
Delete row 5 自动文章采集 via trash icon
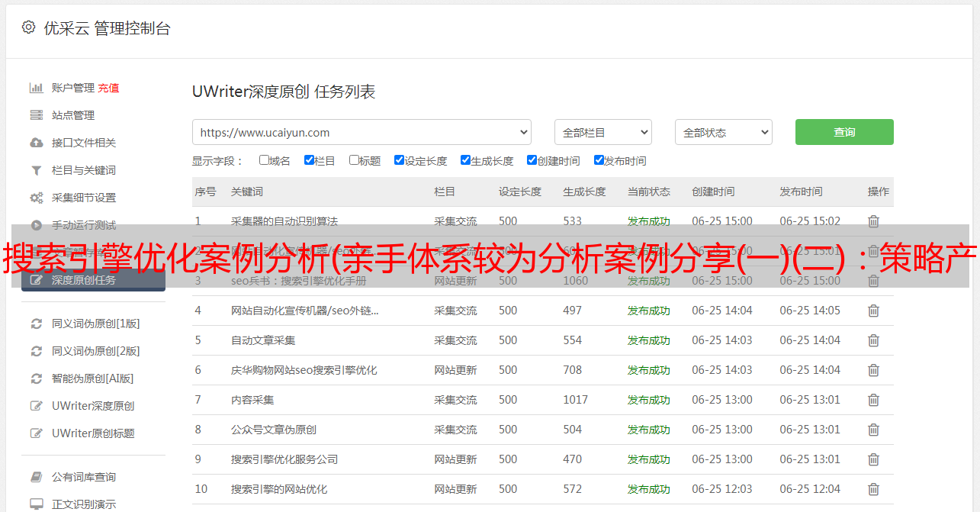(x=873, y=340)
